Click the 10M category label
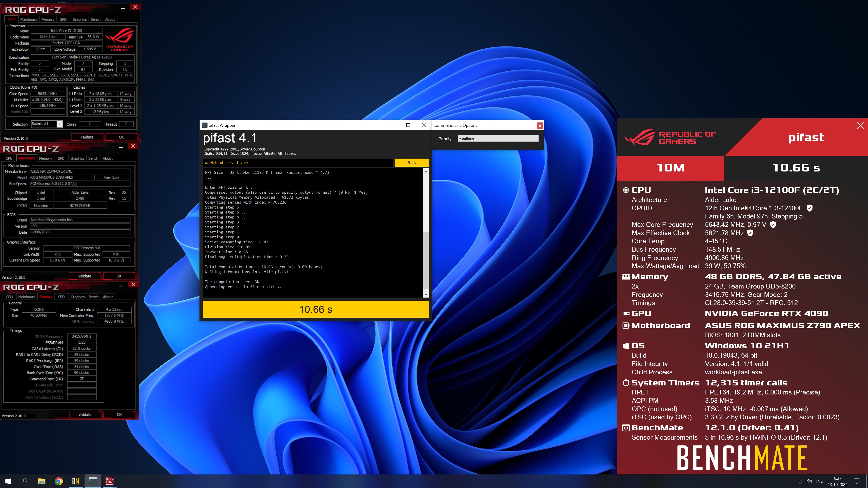 click(670, 168)
